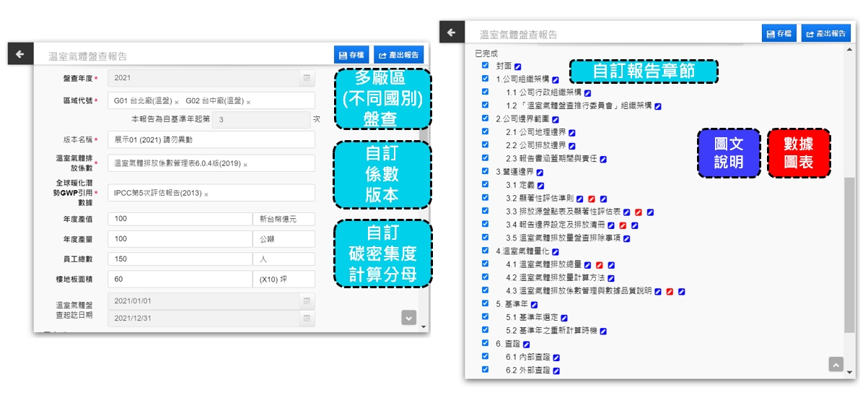
Task: Remove the G01 台北廠 tag using its x
Action: tap(177, 102)
